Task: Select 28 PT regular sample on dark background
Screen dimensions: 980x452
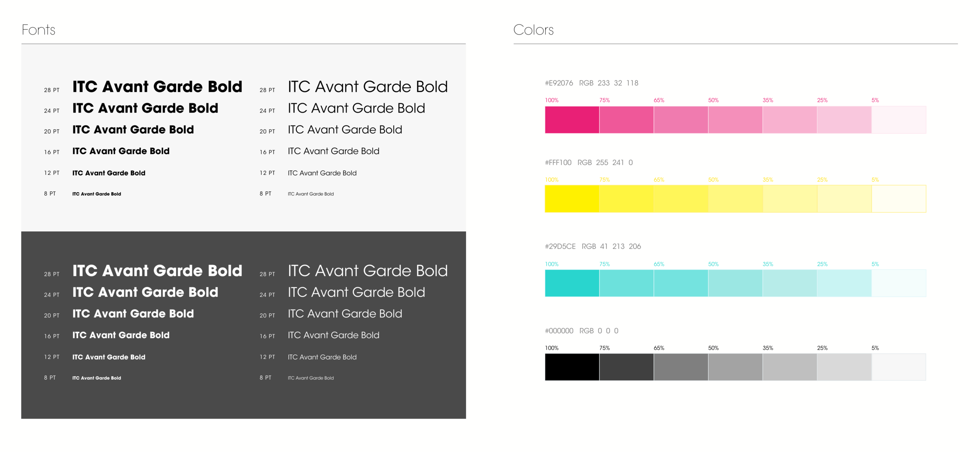Action: click(368, 271)
